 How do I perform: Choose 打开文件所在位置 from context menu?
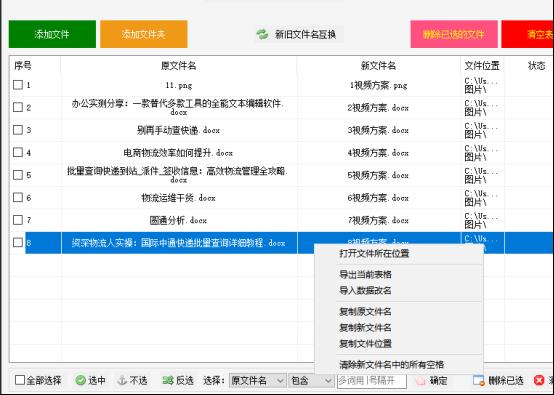pyautogui.click(x=374, y=253)
